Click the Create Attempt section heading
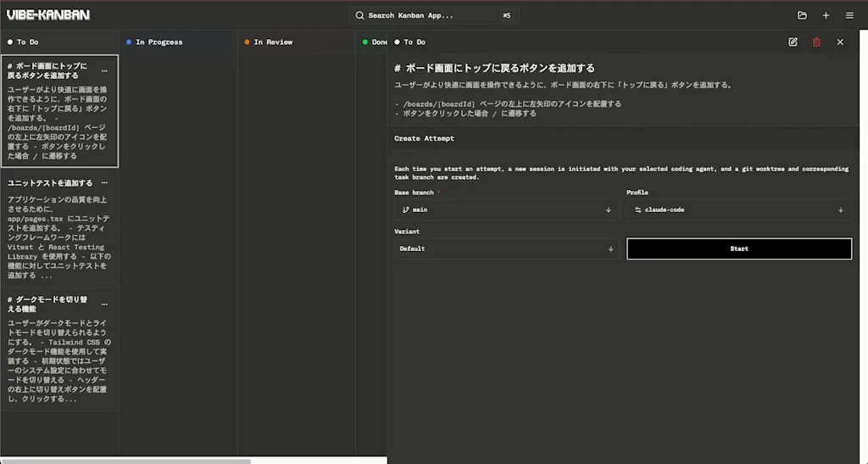This screenshot has width=868, height=464. (424, 138)
